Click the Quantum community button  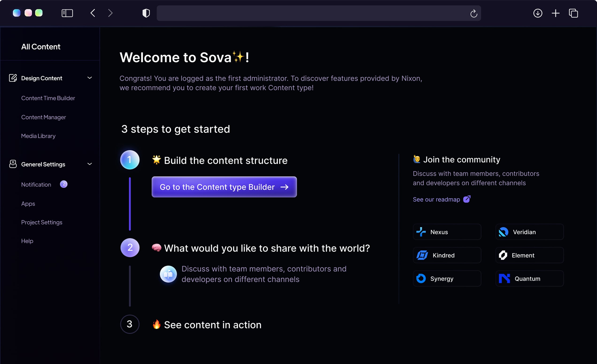[529, 279]
